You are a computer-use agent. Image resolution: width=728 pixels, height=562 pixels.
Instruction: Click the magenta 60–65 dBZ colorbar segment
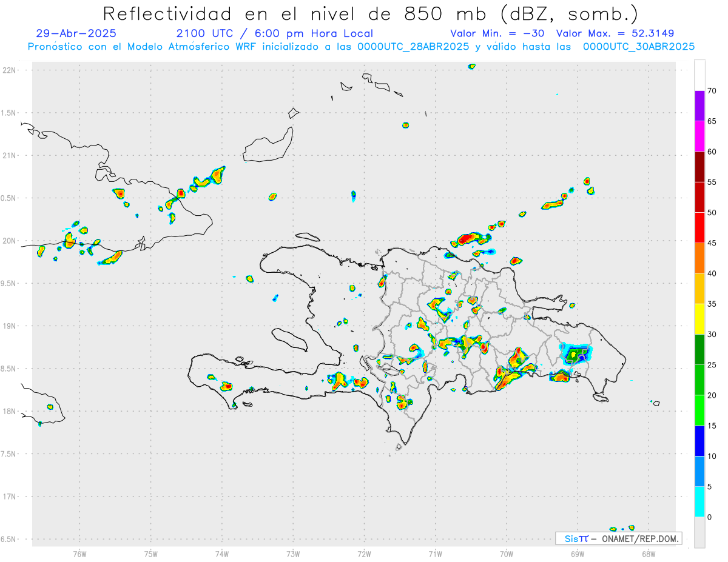tap(699, 136)
